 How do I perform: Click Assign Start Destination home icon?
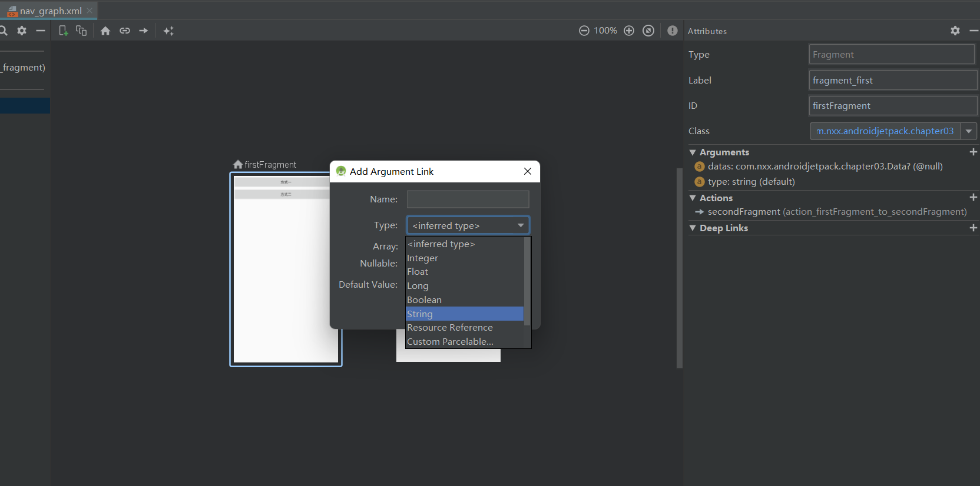105,31
